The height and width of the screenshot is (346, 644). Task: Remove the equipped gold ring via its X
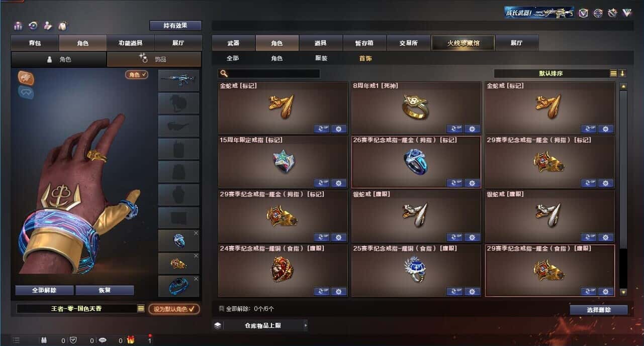tap(196, 256)
